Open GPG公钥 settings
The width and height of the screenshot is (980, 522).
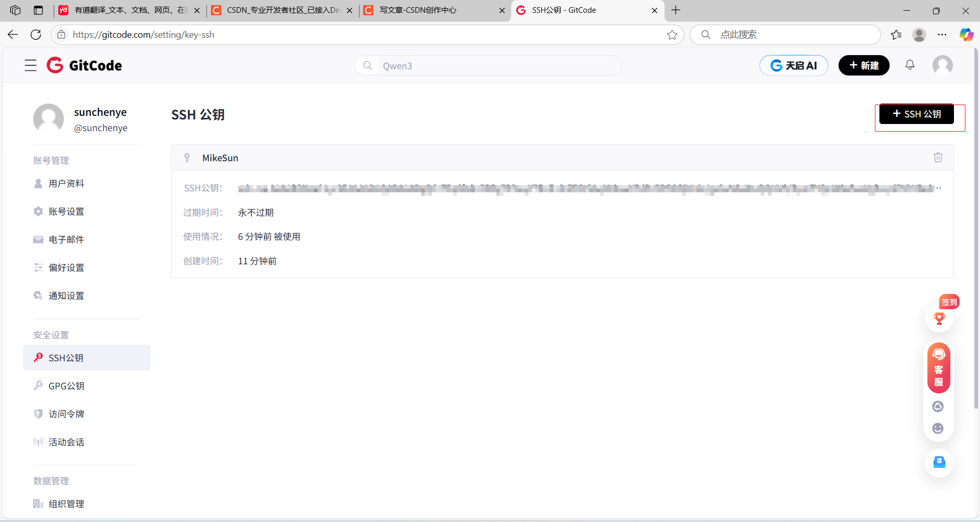pyautogui.click(x=65, y=386)
